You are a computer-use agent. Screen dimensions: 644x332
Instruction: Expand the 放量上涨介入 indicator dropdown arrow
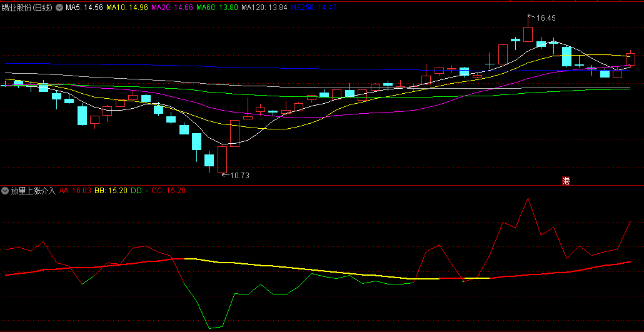tap(5, 191)
